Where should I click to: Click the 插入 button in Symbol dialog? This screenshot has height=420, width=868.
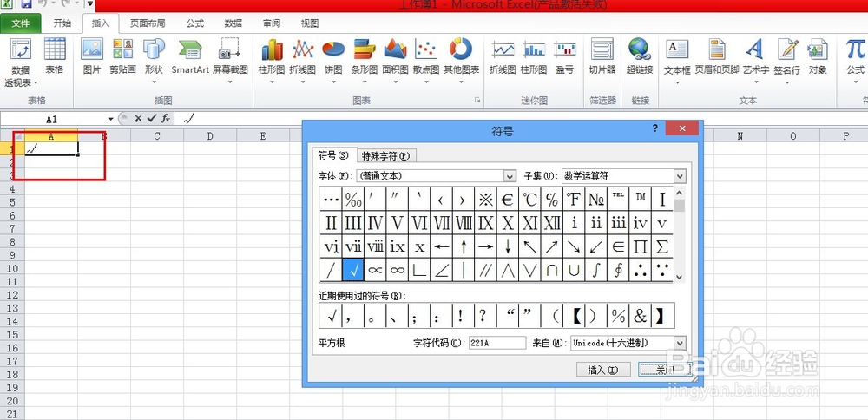click(x=603, y=370)
